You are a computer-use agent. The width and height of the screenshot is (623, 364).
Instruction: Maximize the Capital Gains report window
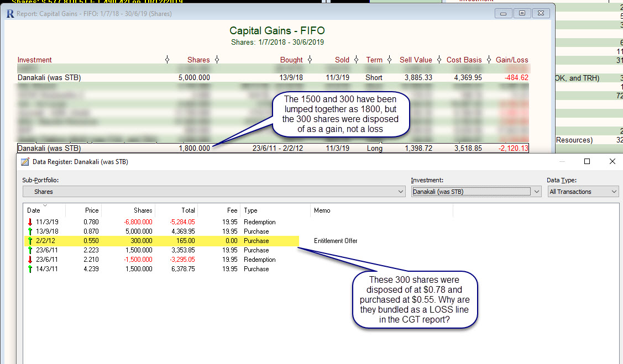click(522, 13)
